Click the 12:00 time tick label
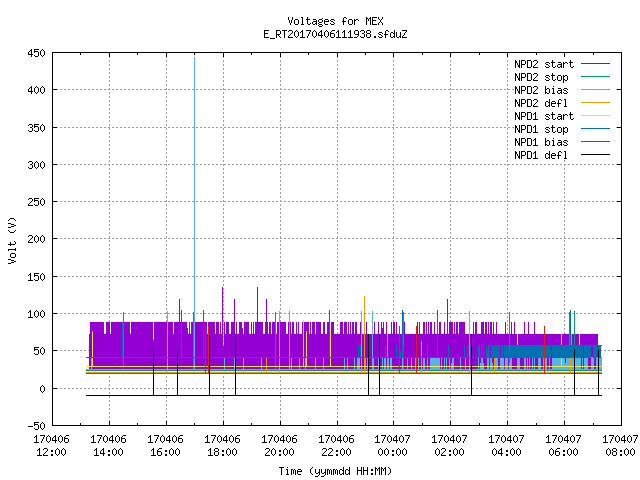Screen dimensions: 640x480 tap(51, 452)
